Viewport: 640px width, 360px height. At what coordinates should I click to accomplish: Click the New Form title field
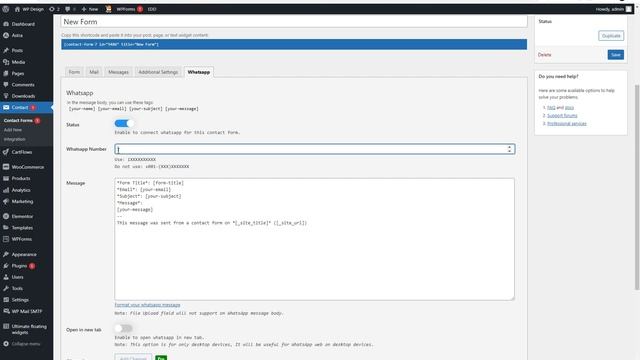294,22
